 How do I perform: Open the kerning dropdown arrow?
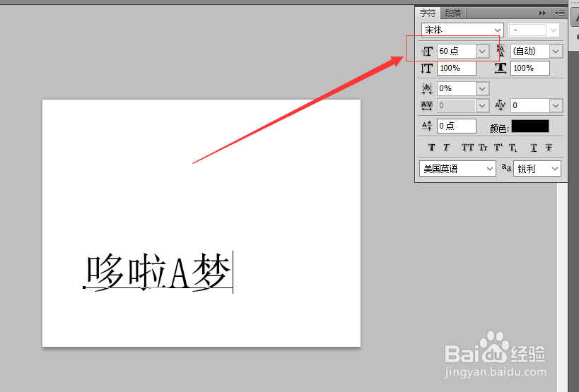pos(482,106)
